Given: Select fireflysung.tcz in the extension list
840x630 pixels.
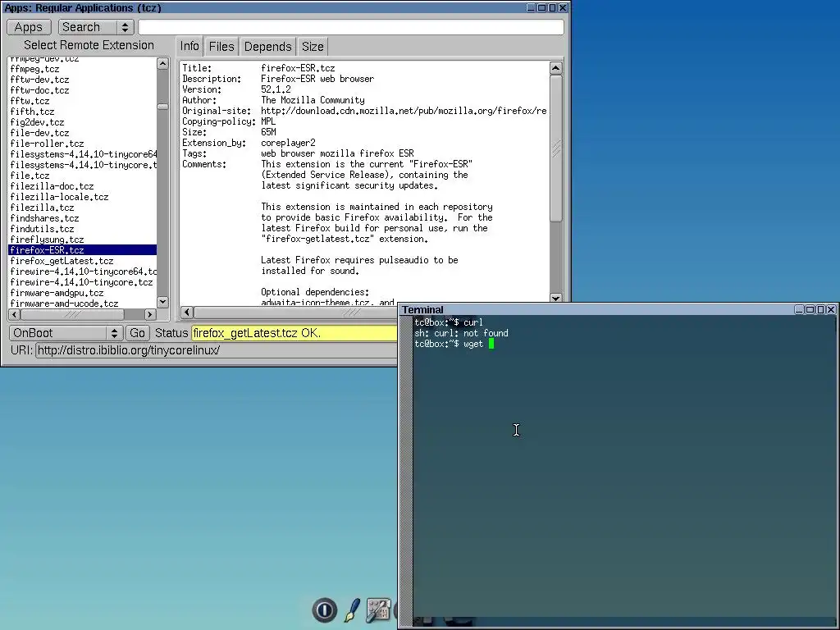Looking at the screenshot, I should [82, 240].
